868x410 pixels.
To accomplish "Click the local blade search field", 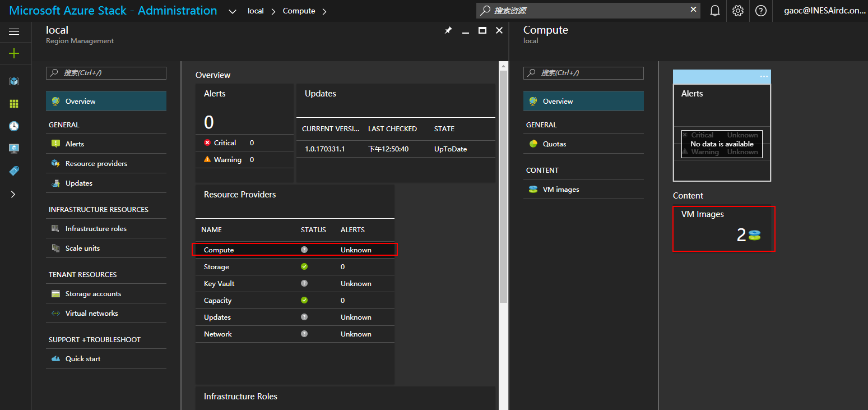I will [106, 73].
